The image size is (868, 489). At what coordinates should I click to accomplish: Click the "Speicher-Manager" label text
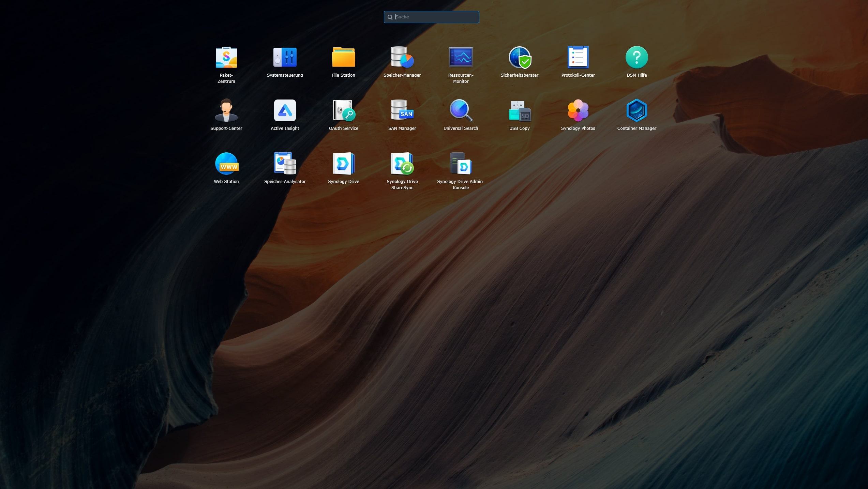click(x=402, y=75)
